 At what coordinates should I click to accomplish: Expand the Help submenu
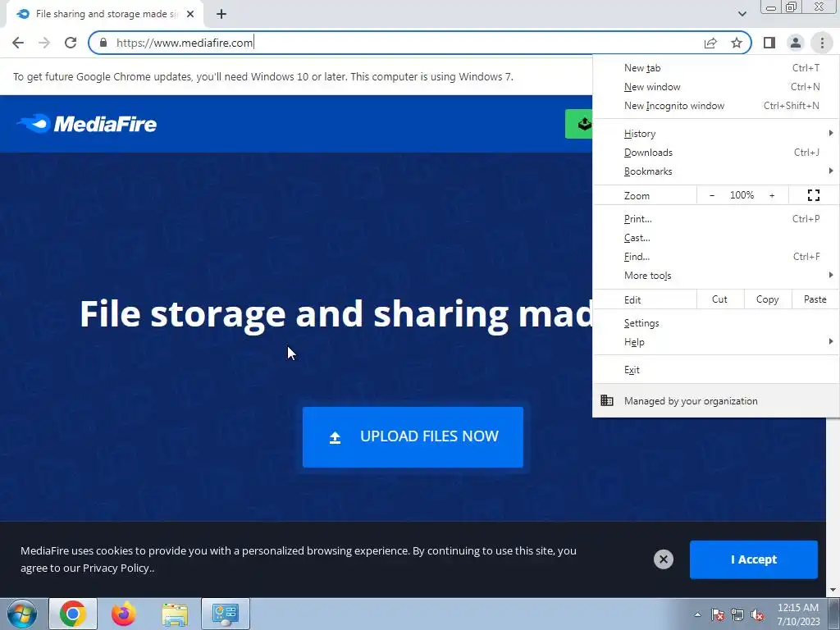[715, 342]
